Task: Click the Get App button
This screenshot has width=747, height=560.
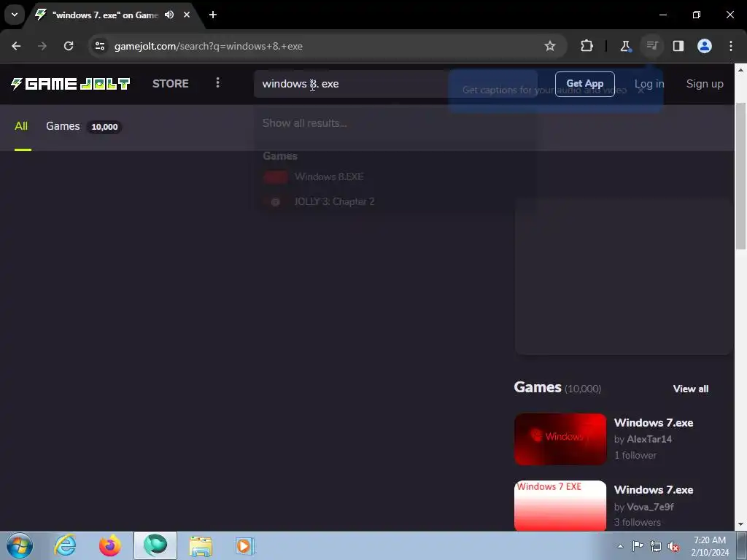Action: (584, 84)
